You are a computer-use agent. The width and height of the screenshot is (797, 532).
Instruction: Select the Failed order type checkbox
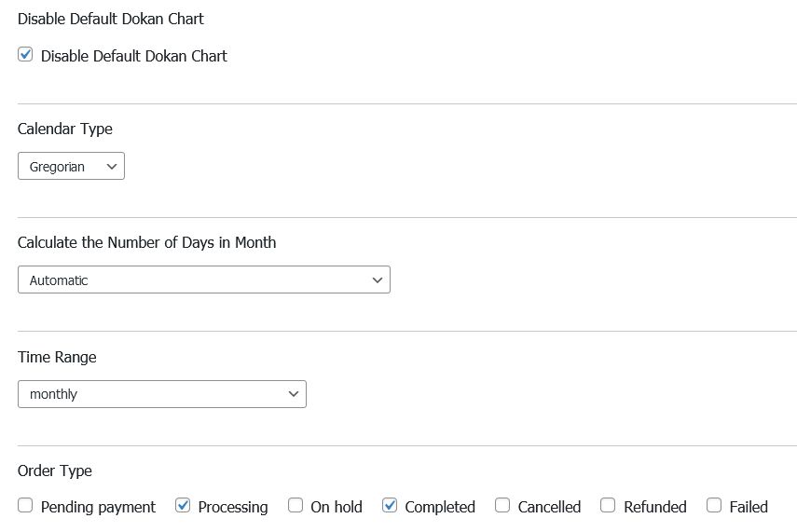pyautogui.click(x=714, y=506)
